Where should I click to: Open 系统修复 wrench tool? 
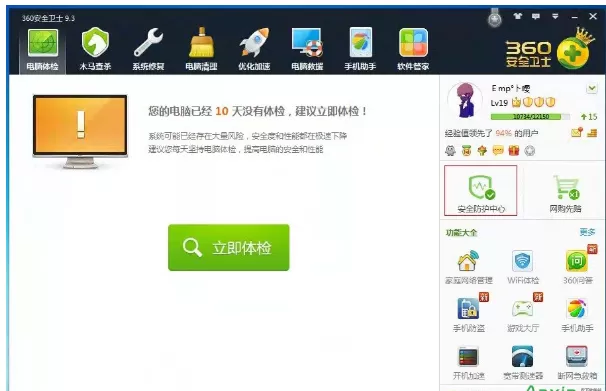pyautogui.click(x=148, y=49)
